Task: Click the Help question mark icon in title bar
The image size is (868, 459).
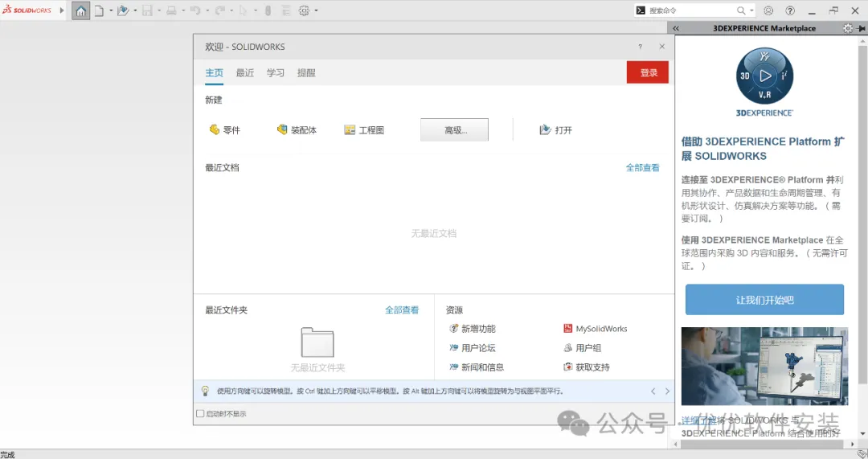Action: [x=791, y=10]
